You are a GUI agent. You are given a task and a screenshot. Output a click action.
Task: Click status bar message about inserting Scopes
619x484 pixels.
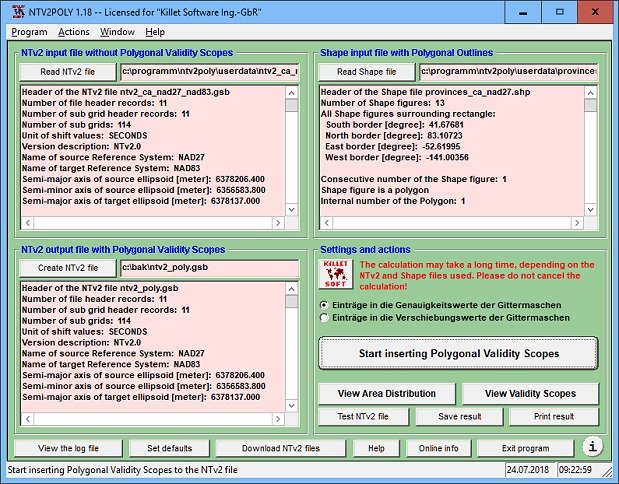click(123, 470)
